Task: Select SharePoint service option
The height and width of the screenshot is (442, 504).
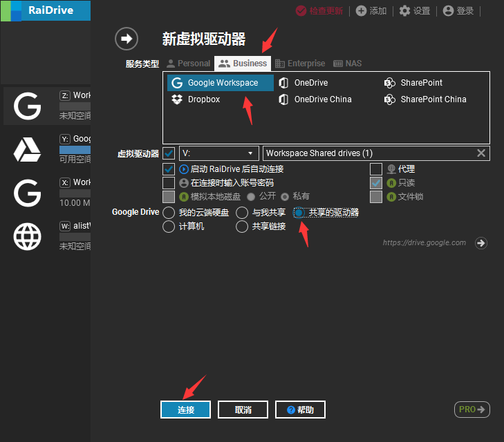Action: 413,83
